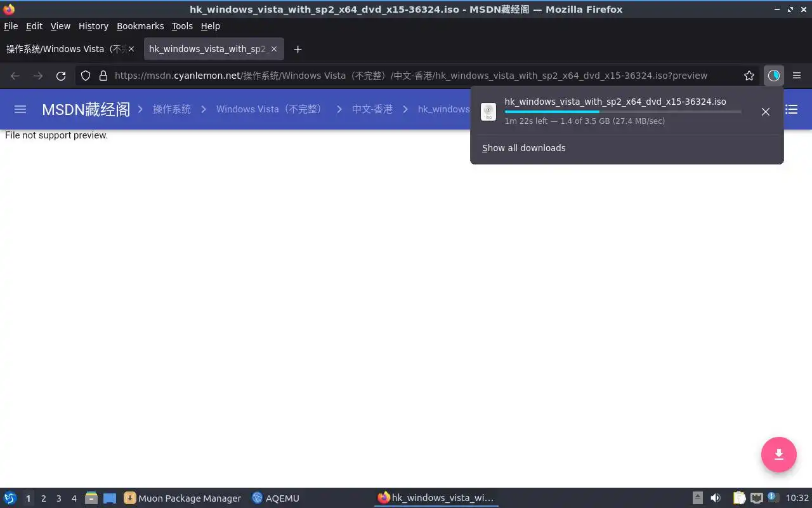Screen dimensions: 812x508
Task: Open the Bookmarks menu
Action: tap(140, 26)
